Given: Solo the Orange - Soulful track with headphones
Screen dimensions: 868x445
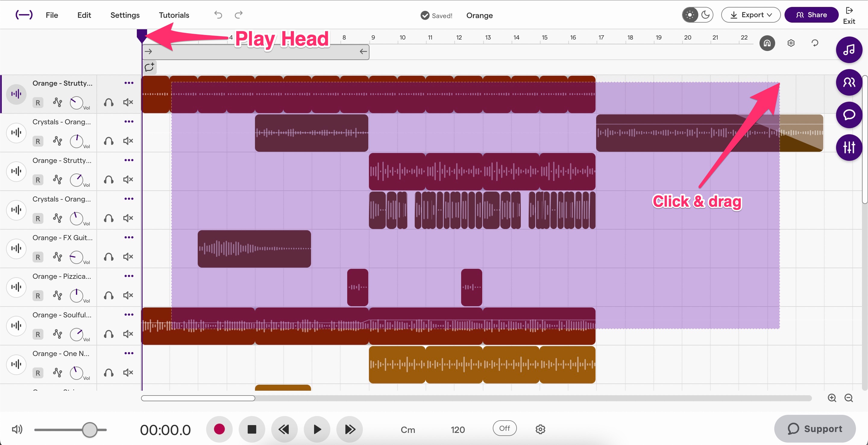Looking at the screenshot, I should (x=108, y=334).
